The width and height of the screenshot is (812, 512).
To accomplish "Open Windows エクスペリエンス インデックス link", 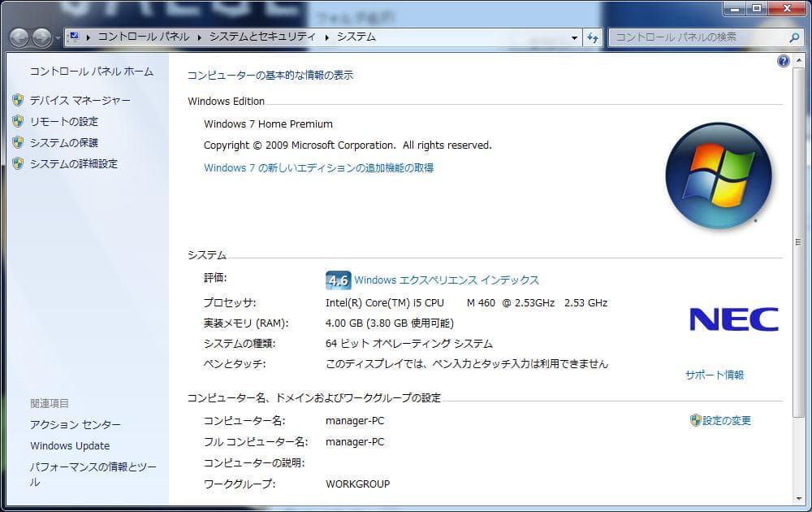I will 447,280.
